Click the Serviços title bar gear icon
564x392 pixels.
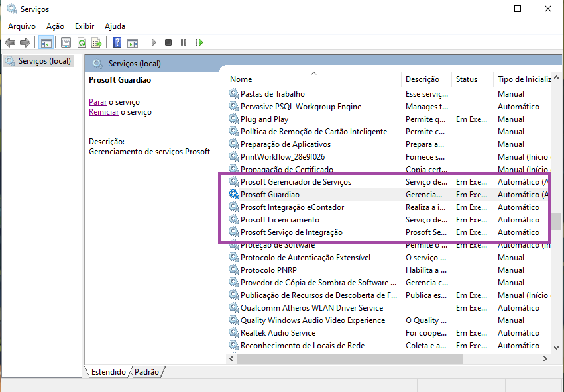click(11, 9)
